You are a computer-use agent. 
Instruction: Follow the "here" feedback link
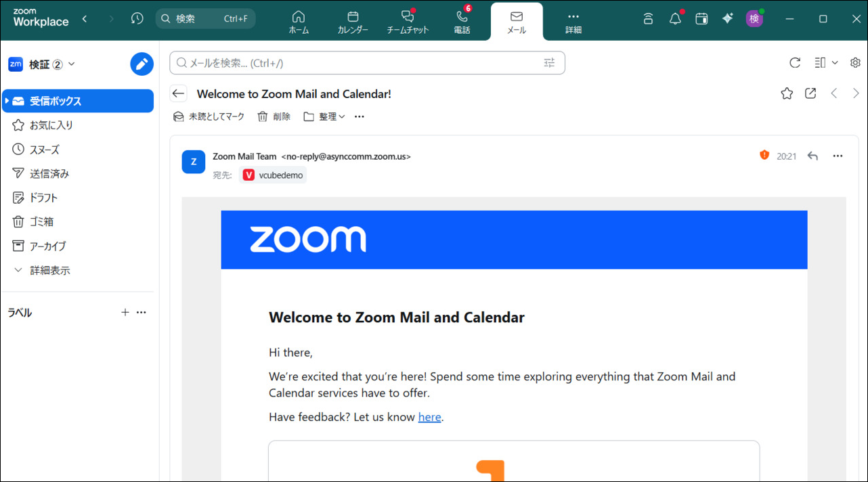(429, 417)
